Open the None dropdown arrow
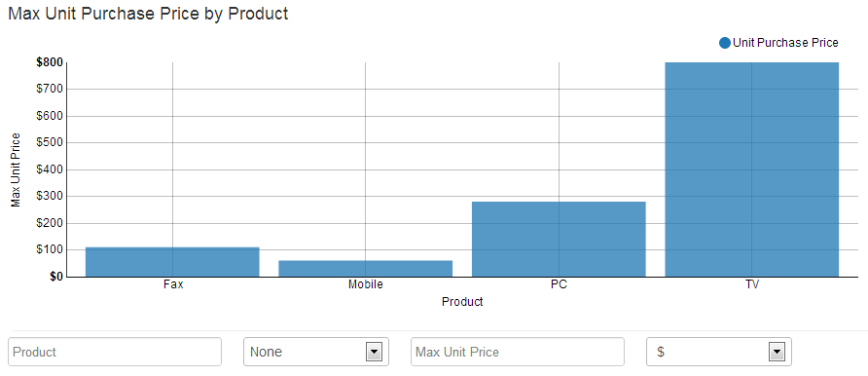The width and height of the screenshot is (868, 376). [374, 352]
